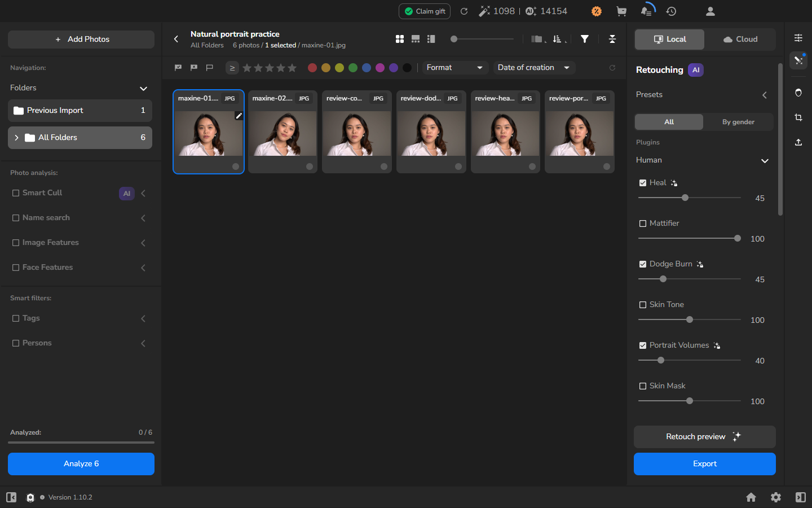Enable the Smart Cull checkbox
The width and height of the screenshot is (812, 508).
(16, 193)
